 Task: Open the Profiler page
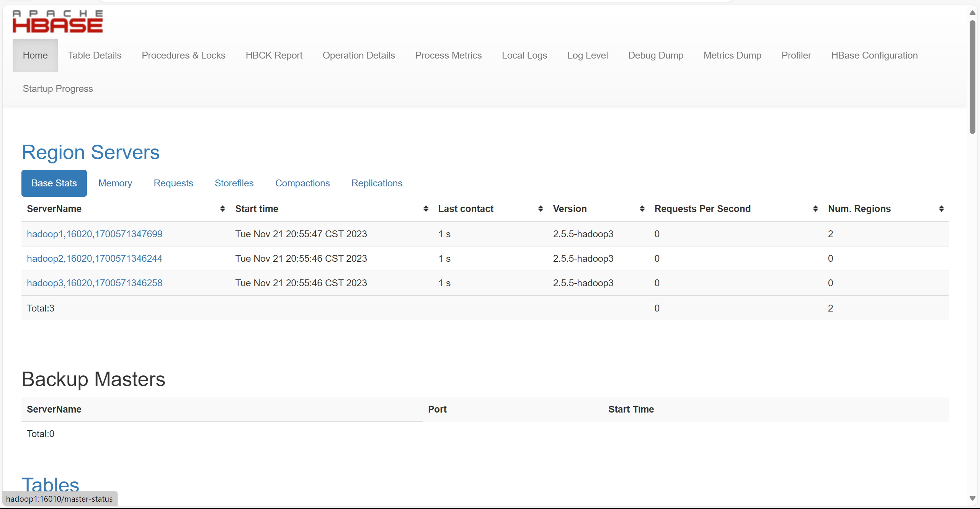pos(796,55)
